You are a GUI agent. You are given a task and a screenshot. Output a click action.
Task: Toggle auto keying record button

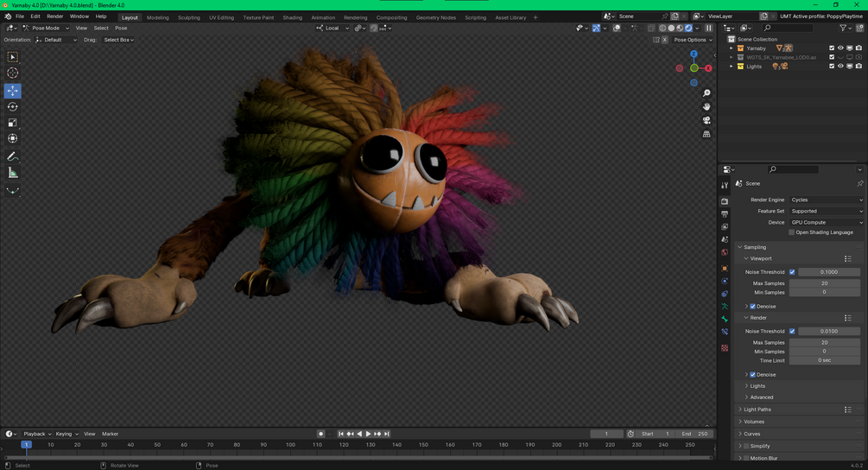[x=320, y=434]
